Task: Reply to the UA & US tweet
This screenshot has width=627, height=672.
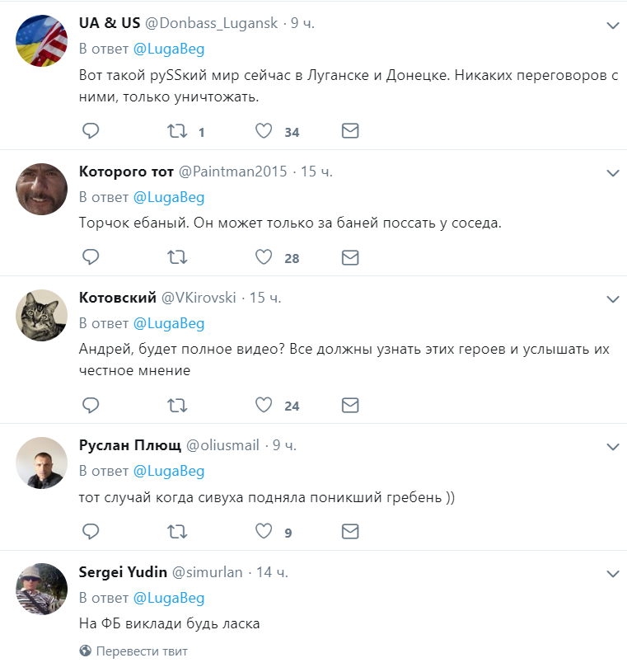Action: (91, 131)
